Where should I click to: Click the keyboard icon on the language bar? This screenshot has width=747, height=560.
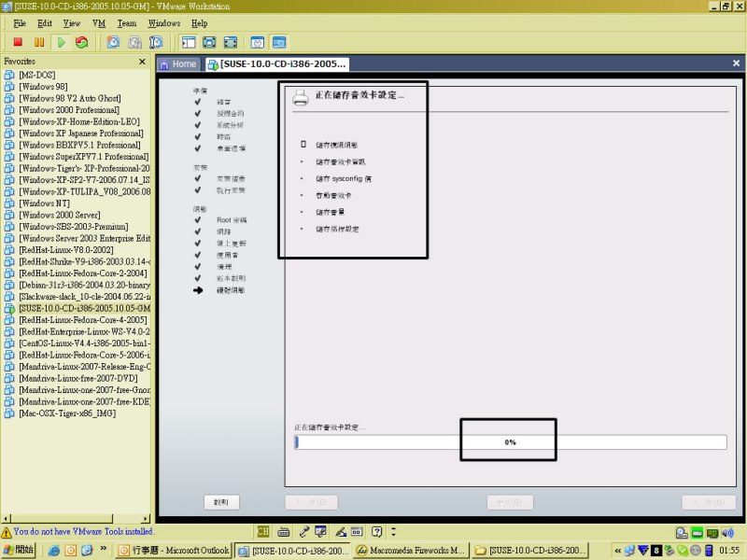[284, 531]
